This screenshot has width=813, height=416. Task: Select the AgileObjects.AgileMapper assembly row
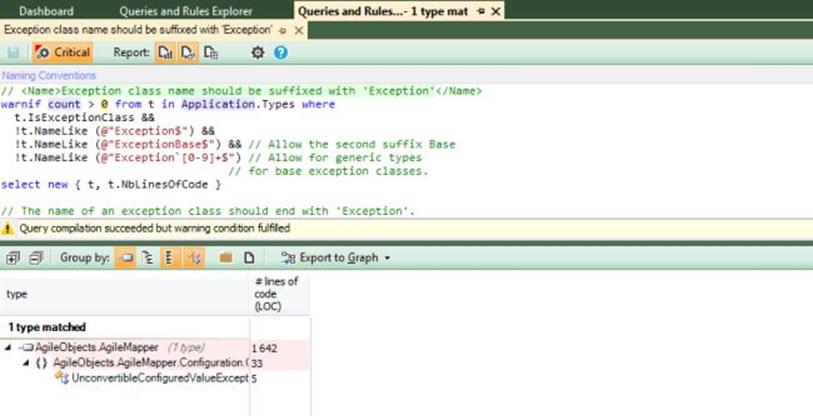click(x=155, y=348)
